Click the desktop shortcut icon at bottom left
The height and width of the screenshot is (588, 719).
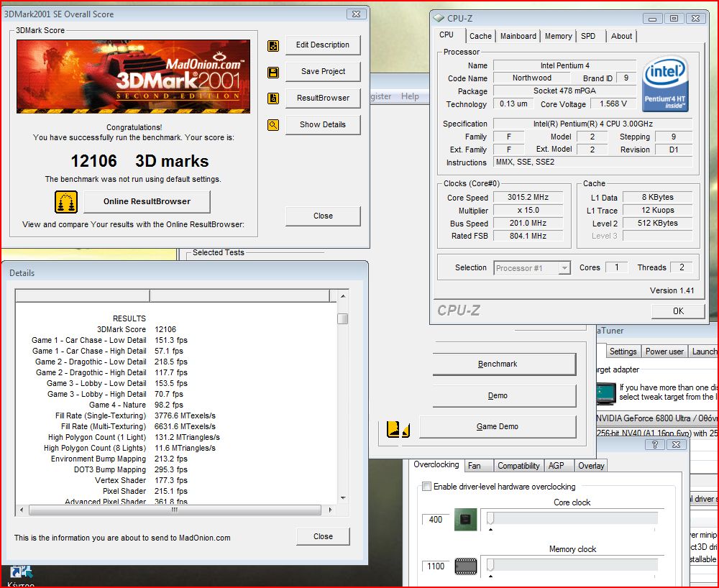pyautogui.click(x=21, y=572)
